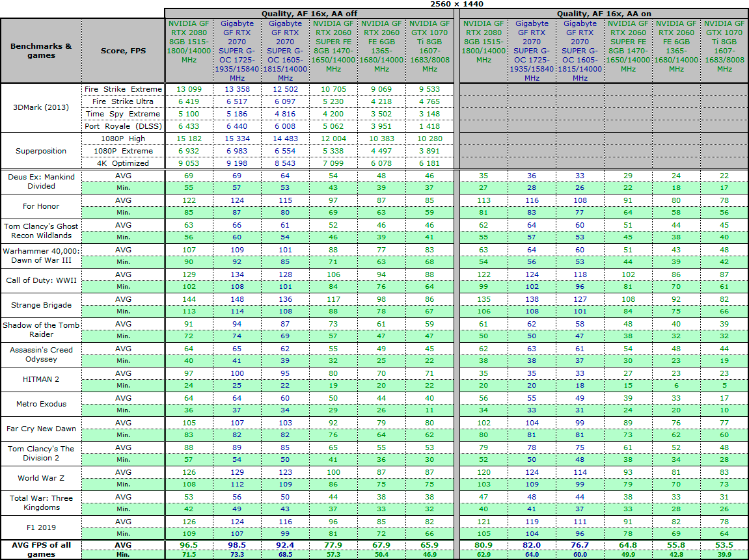Select the Port Royale score '3 951'
749x560 pixels.
coord(382,127)
